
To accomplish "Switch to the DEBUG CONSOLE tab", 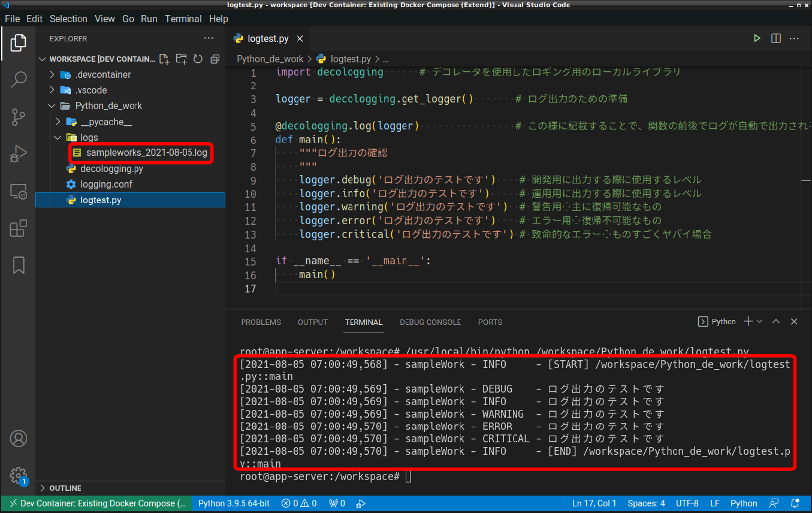I will pyautogui.click(x=430, y=322).
